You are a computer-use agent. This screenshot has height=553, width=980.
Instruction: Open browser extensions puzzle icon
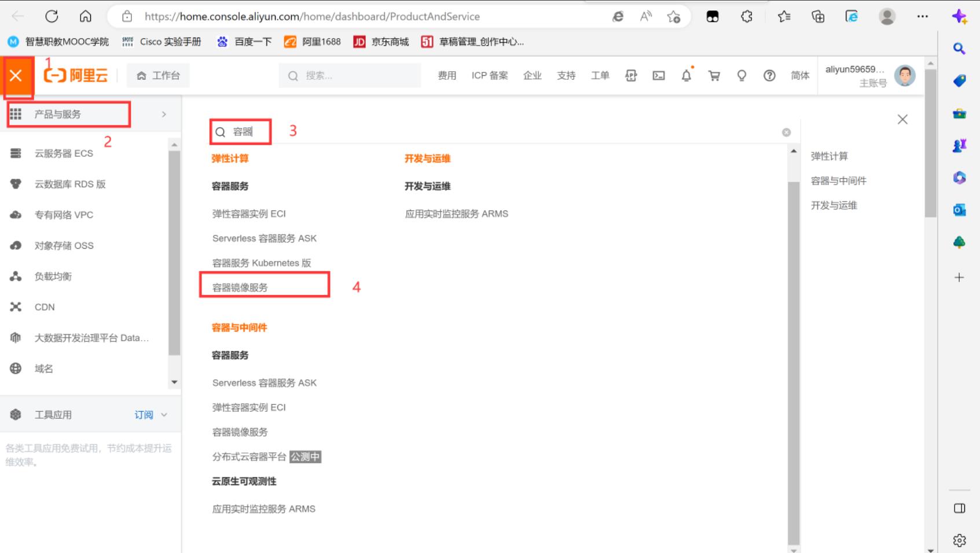pos(747,17)
